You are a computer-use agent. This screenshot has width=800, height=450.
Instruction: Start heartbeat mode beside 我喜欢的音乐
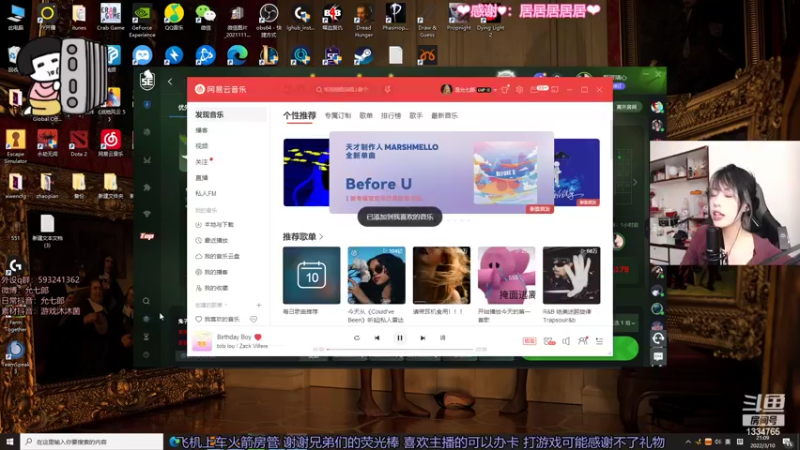[x=254, y=319]
